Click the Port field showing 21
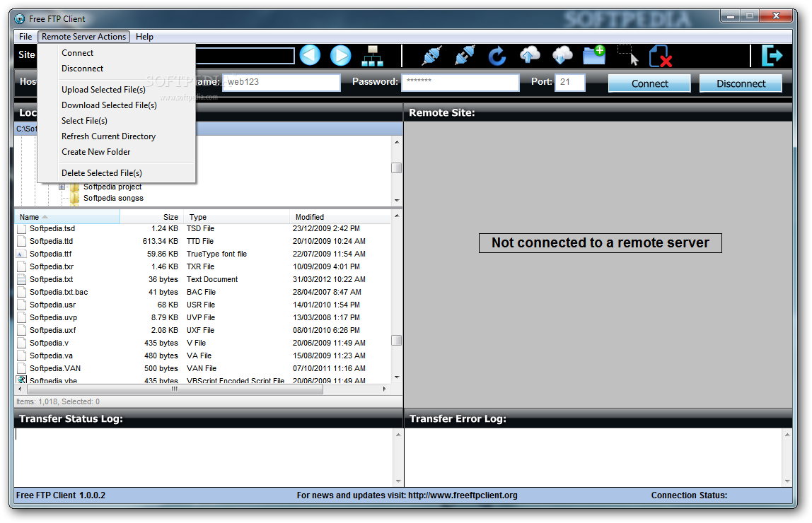 click(x=570, y=82)
